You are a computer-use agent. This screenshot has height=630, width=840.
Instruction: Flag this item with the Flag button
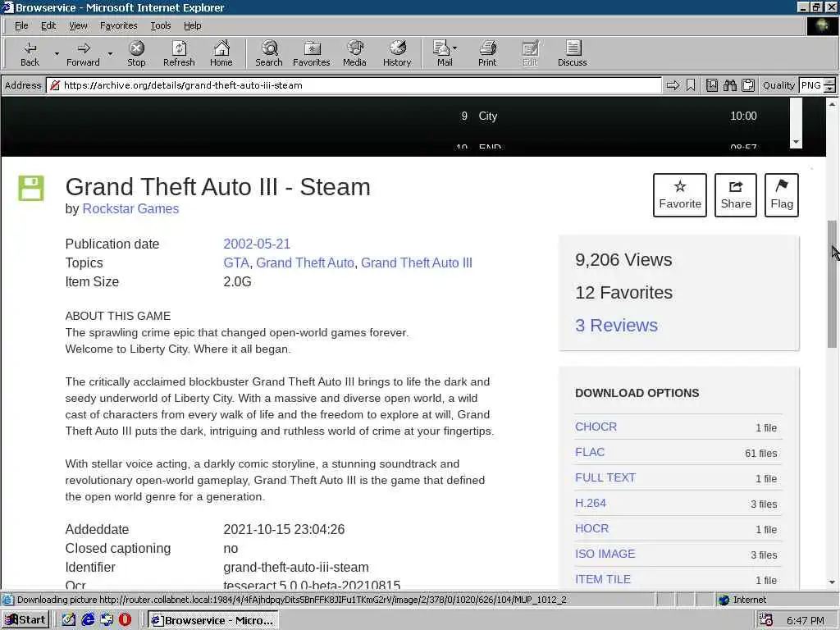[782, 195]
